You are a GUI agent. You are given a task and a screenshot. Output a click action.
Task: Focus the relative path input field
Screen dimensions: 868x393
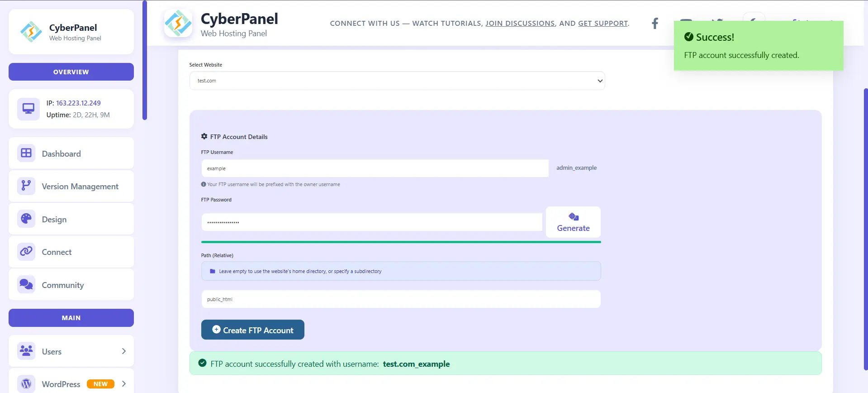[x=401, y=299]
